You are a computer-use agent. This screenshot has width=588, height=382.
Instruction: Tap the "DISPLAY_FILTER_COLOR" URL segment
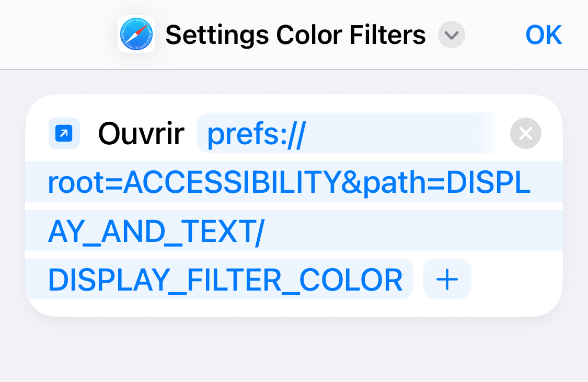225,280
